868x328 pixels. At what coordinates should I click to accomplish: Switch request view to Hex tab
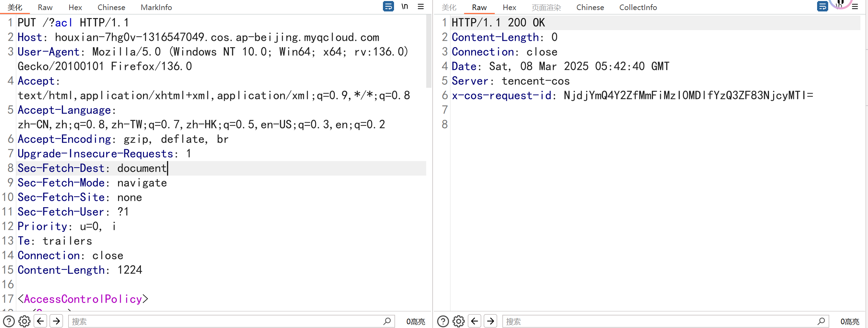[x=75, y=7]
